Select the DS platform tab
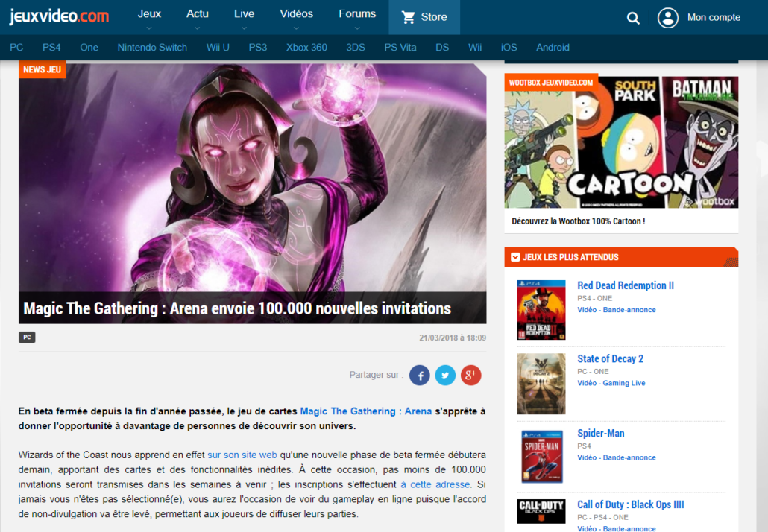The image size is (768, 532). (x=442, y=48)
